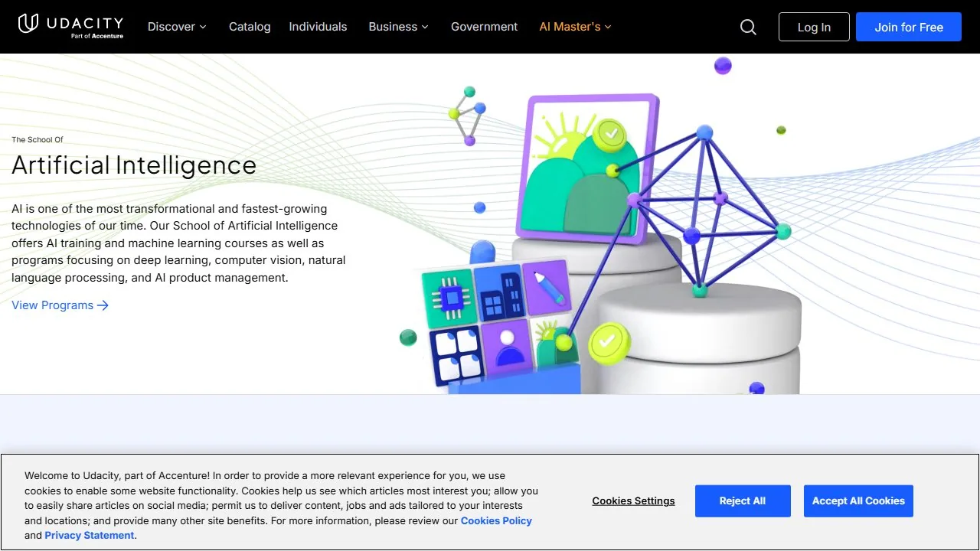Screen dimensions: 980x551
Task: Follow the View Programs link
Action: pyautogui.click(x=60, y=305)
